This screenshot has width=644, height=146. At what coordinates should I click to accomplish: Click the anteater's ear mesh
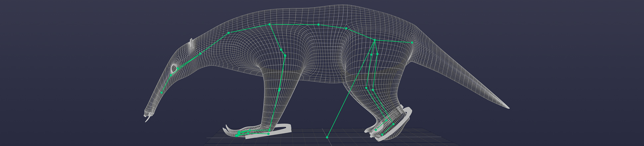coord(191,46)
